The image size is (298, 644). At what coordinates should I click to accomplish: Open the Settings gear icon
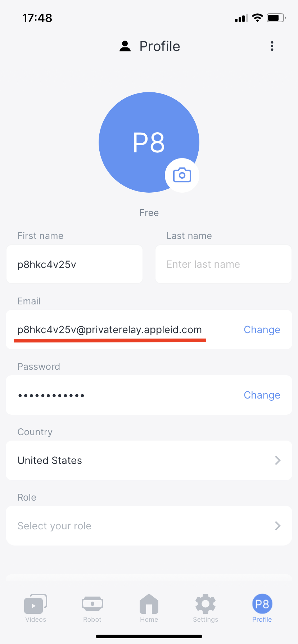click(206, 604)
